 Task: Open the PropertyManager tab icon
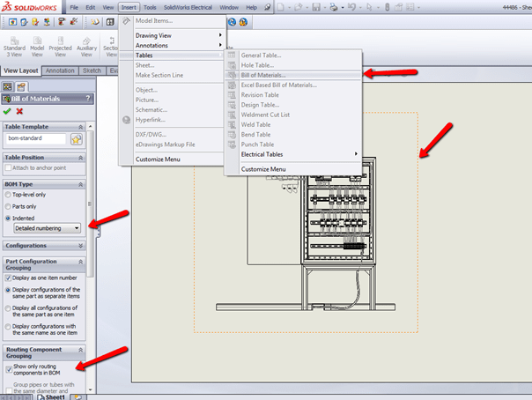pyautogui.click(x=21, y=87)
